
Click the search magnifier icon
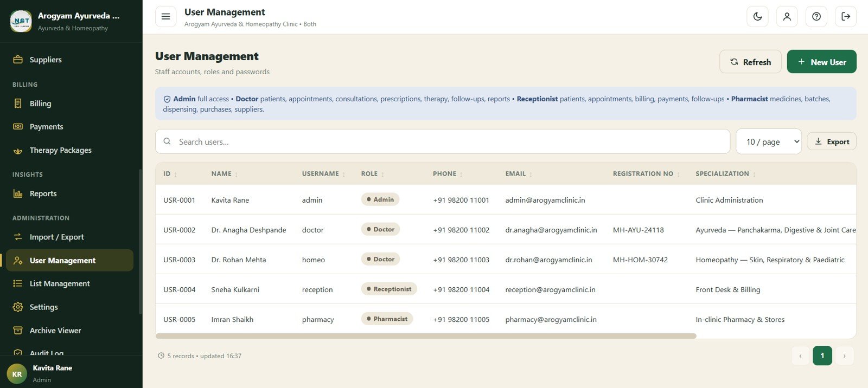click(x=167, y=141)
